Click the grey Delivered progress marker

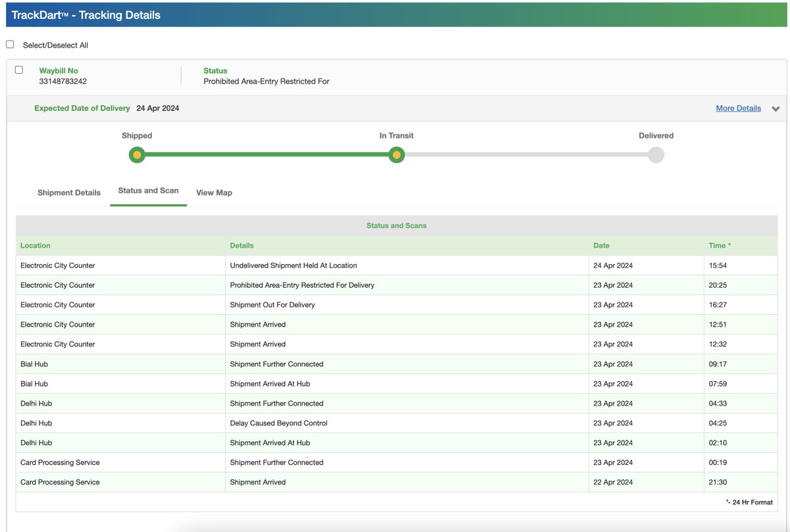(656, 155)
